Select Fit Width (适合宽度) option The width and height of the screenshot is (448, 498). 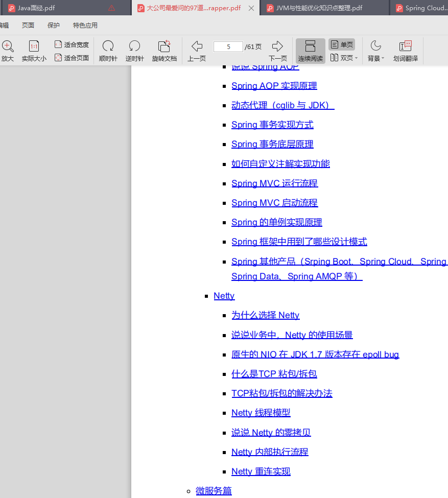pos(72,44)
